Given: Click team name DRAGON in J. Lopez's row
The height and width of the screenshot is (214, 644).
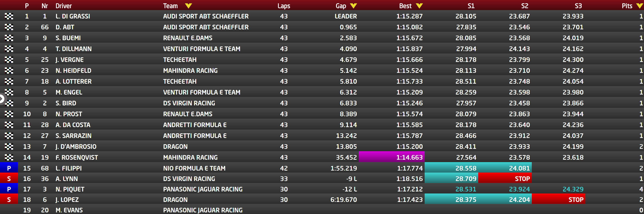Looking at the screenshot, I should tap(175, 200).
